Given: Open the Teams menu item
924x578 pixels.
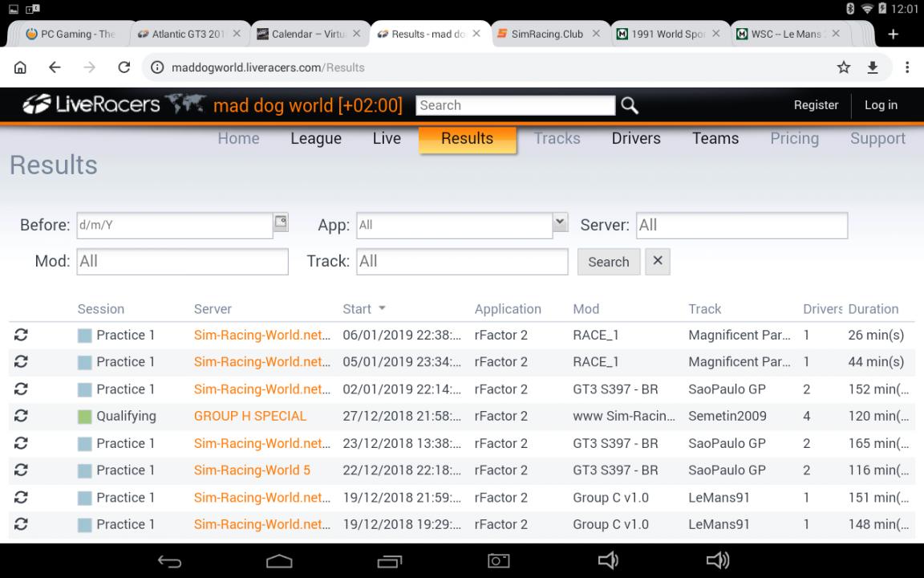Looking at the screenshot, I should (715, 139).
